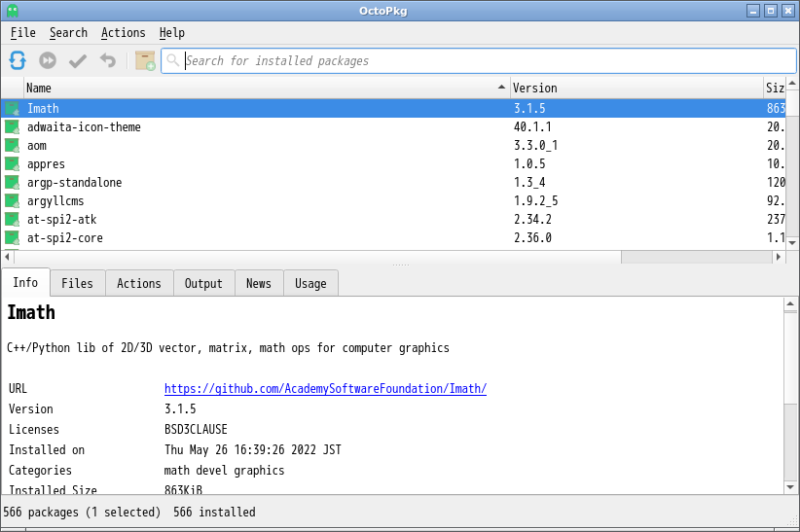800x532 pixels.
Task: Click the magnifier icon in search field
Action: point(173,60)
